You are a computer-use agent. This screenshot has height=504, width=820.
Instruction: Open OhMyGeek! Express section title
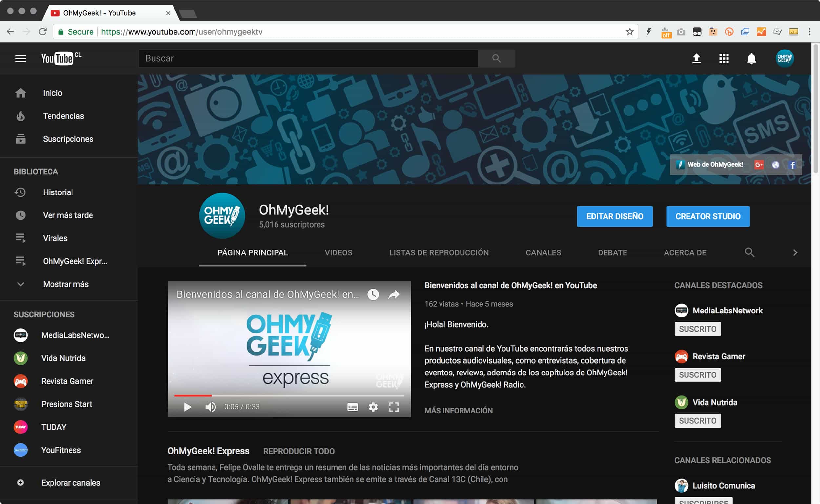tap(208, 451)
